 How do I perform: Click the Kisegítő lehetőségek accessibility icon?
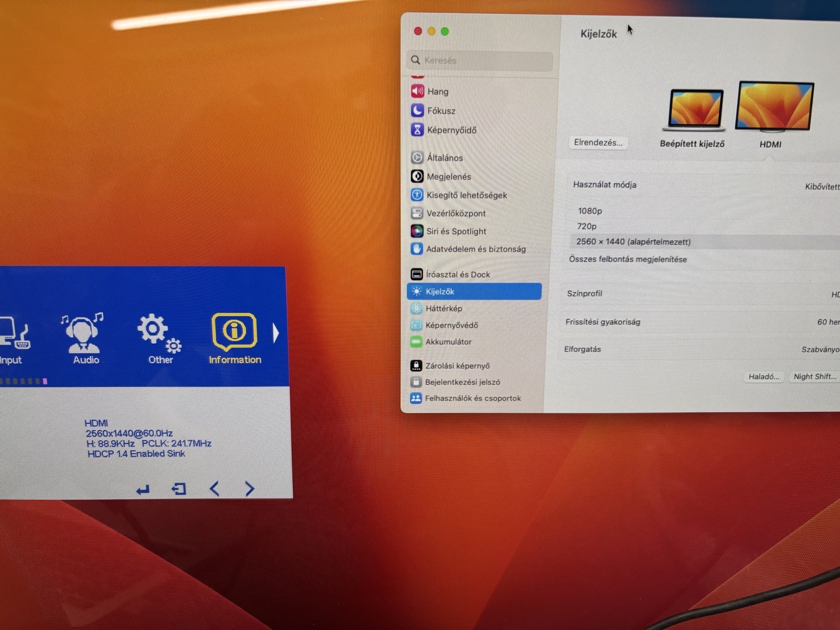[416, 195]
